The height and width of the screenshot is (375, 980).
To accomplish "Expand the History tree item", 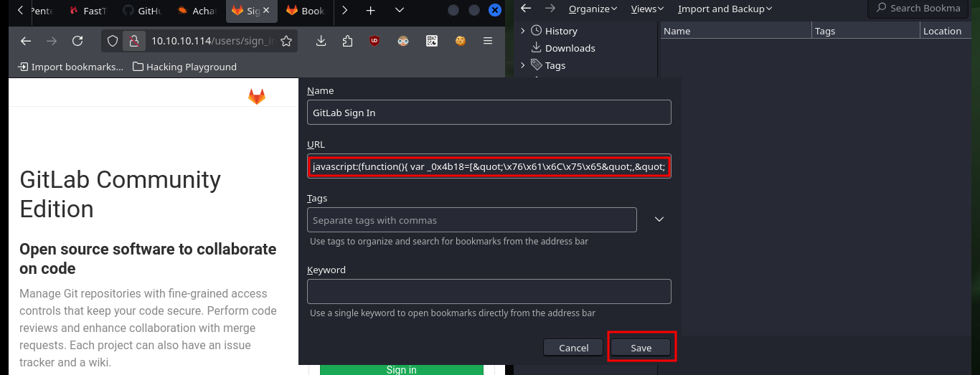I will [523, 31].
